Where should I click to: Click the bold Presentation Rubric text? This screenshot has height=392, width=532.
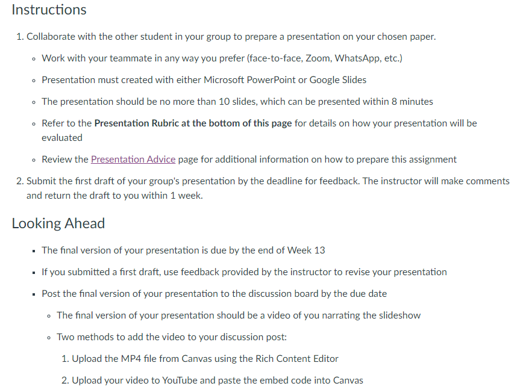click(x=193, y=123)
